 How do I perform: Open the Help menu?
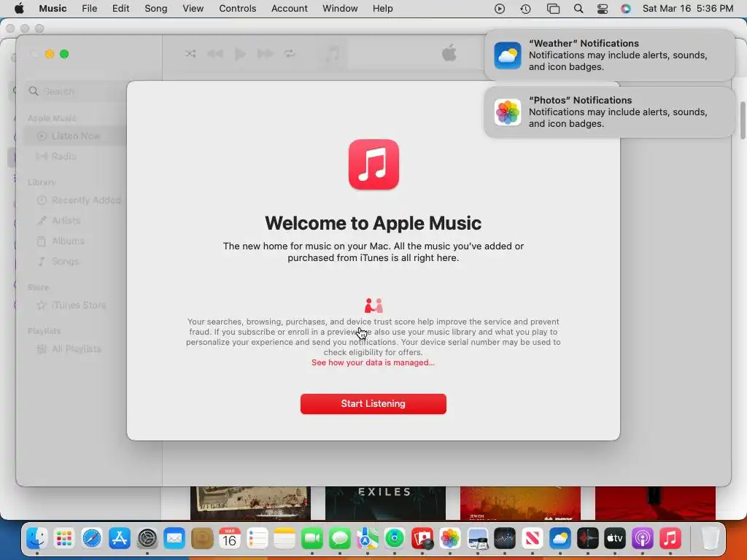[382, 9]
